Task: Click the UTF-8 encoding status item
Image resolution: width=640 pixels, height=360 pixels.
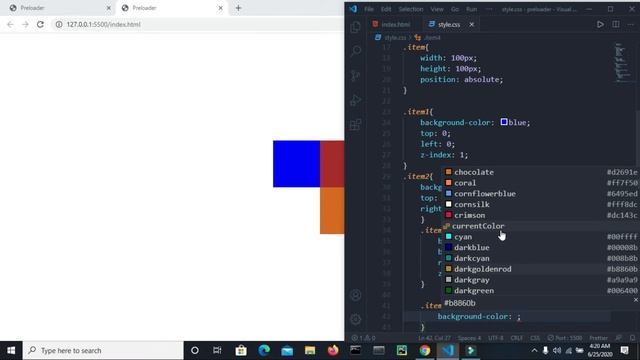Action: point(496,338)
